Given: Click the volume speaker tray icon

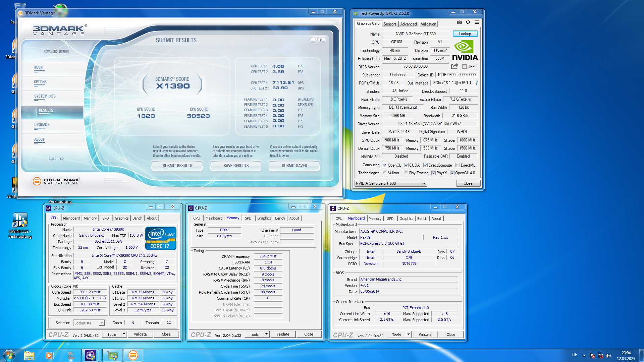Looking at the screenshot, I should point(608,356).
